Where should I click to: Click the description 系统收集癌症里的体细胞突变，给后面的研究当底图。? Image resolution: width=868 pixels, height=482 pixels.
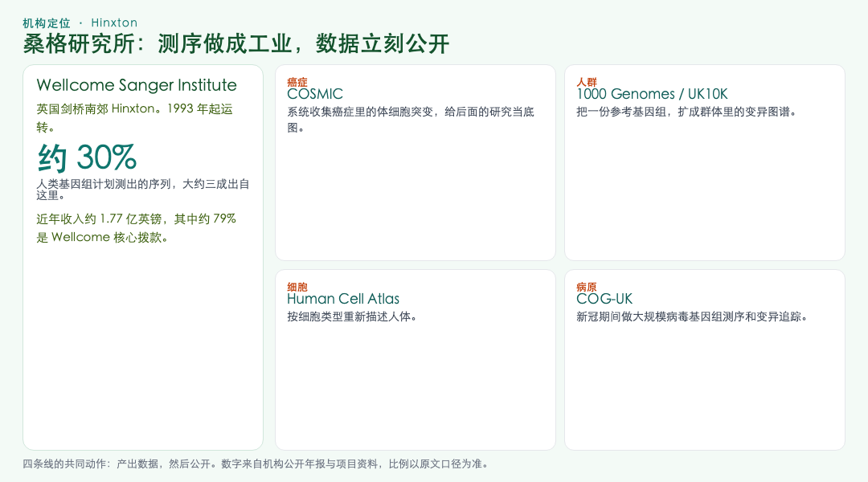click(x=410, y=120)
